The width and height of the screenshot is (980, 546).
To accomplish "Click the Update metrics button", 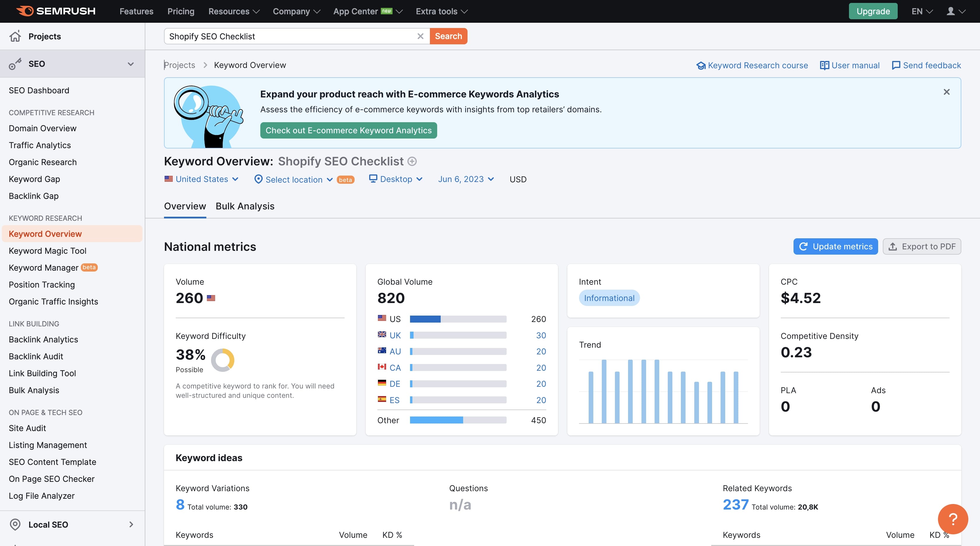I will click(836, 246).
